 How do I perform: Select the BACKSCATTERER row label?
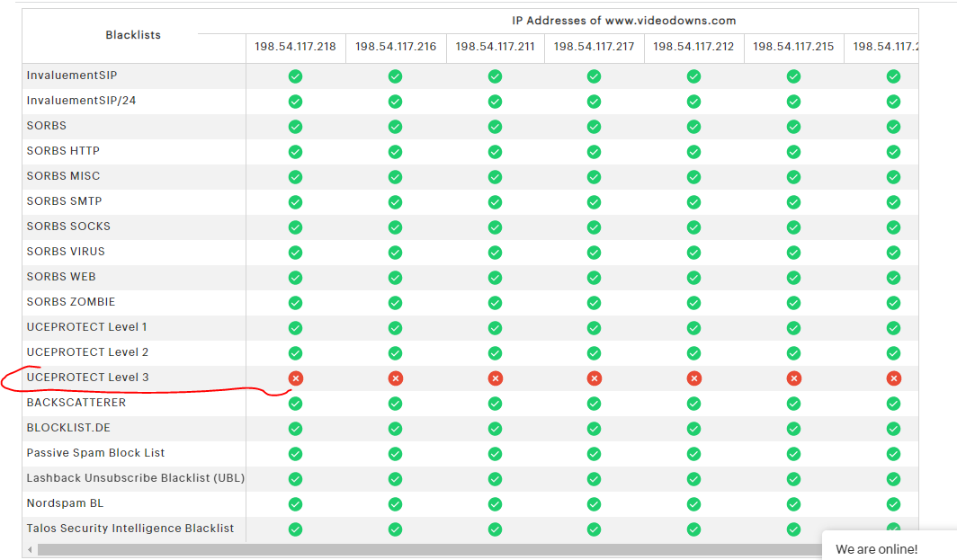tap(76, 402)
